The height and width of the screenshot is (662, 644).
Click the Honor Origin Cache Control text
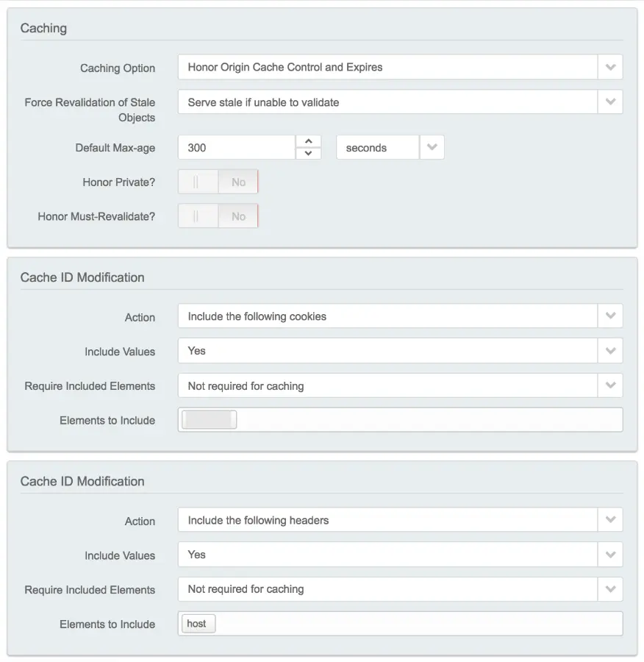[285, 68]
